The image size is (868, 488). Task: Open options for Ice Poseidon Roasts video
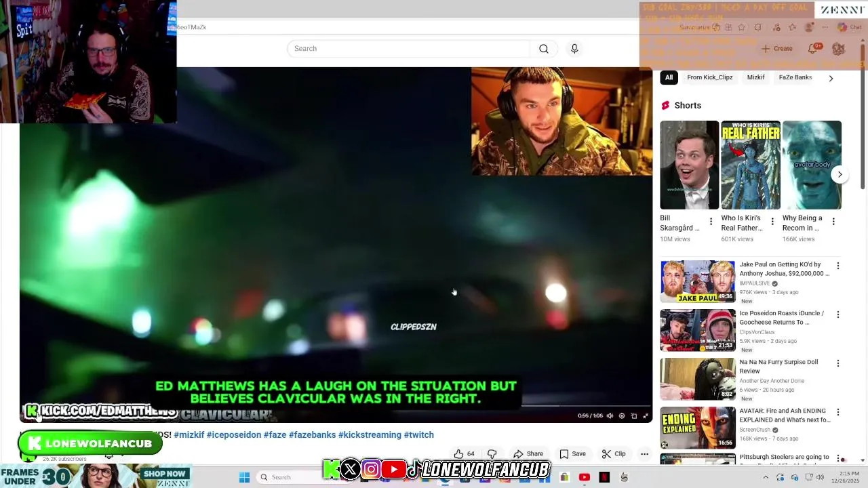(838, 314)
